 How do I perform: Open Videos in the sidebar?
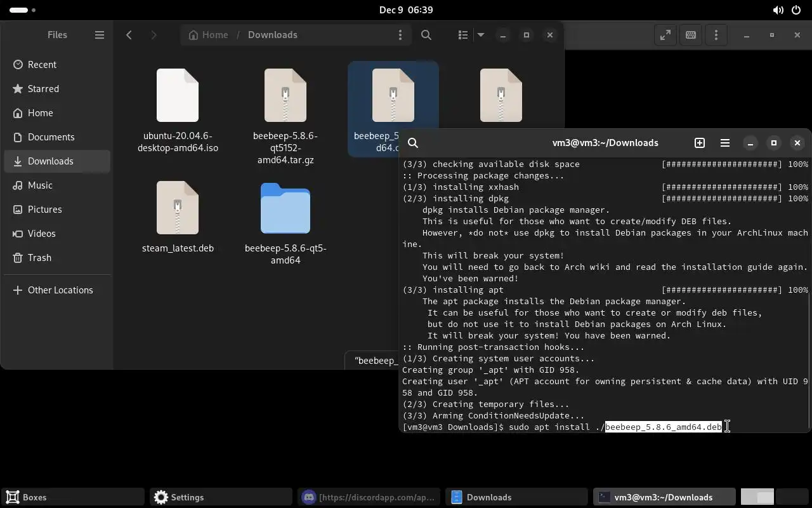click(57, 234)
